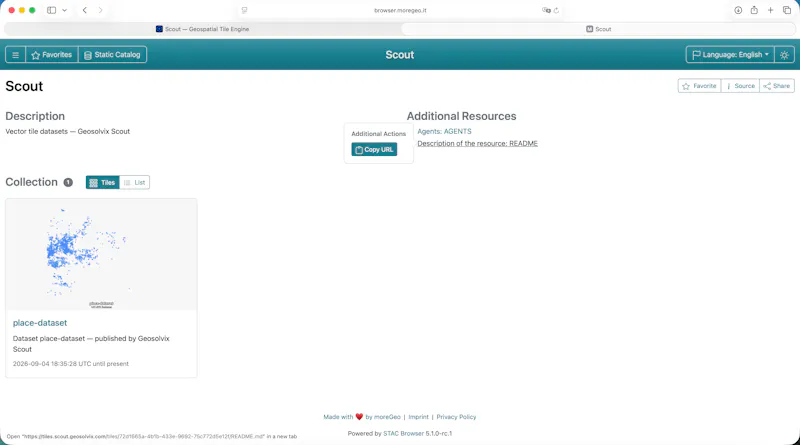Open the README resource description link
Screen dimensions: 800x445
[478, 143]
